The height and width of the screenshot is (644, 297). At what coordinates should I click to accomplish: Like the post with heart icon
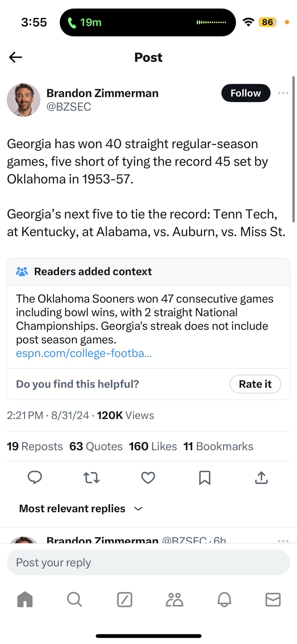click(148, 478)
